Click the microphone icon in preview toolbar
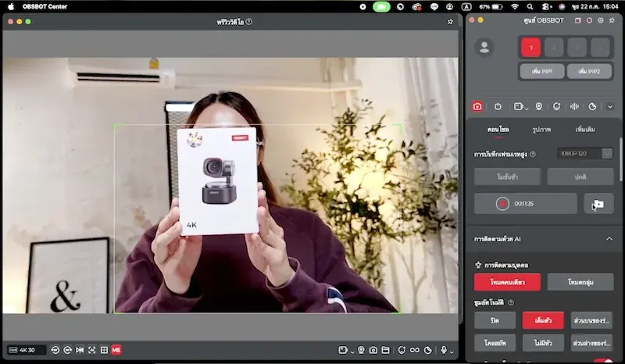This screenshot has height=364, width=625. tap(444, 350)
